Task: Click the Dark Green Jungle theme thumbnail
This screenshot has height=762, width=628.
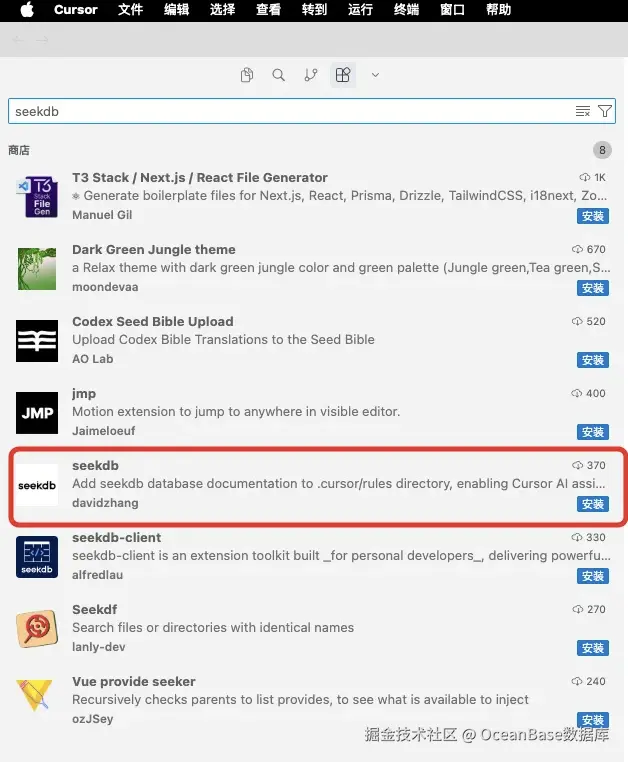Action: point(37,269)
